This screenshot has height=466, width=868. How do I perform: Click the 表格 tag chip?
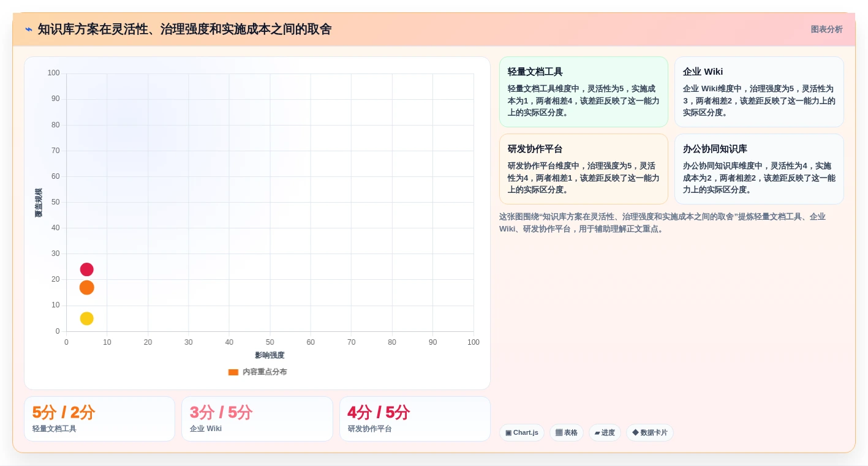[x=567, y=433]
